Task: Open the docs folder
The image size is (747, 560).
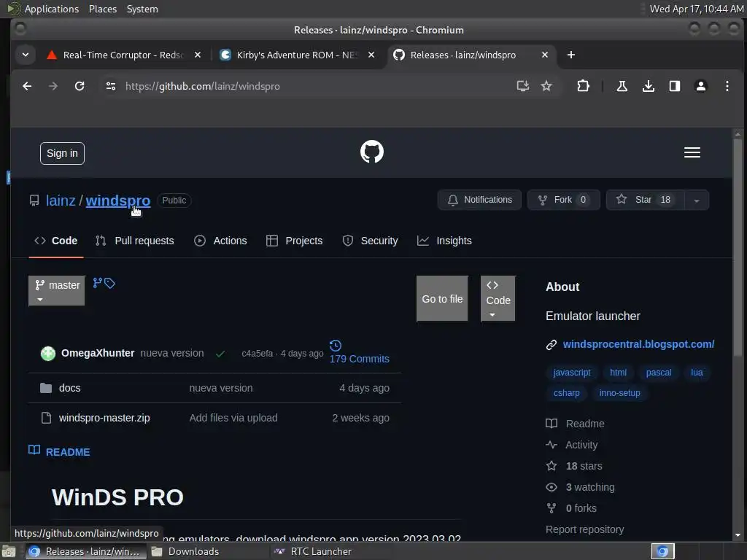Action: pyautogui.click(x=69, y=388)
